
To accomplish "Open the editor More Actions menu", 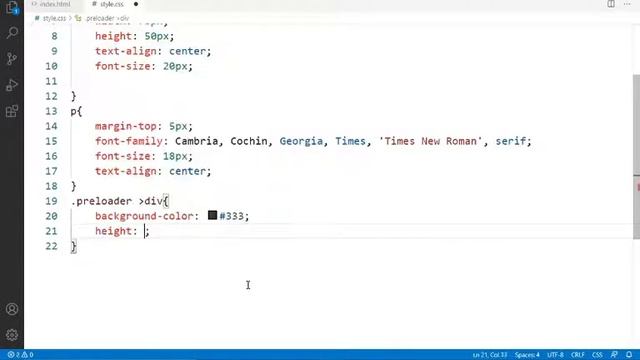I will 627,4.
